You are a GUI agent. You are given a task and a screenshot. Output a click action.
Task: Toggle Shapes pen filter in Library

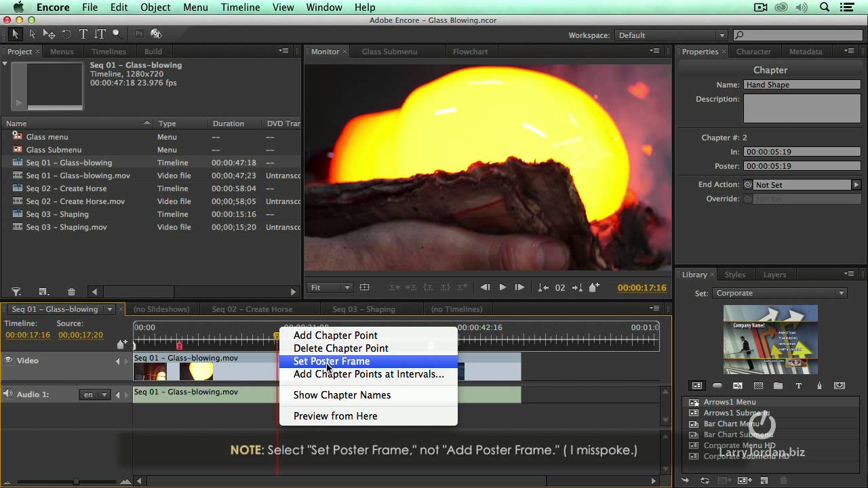tap(819, 386)
